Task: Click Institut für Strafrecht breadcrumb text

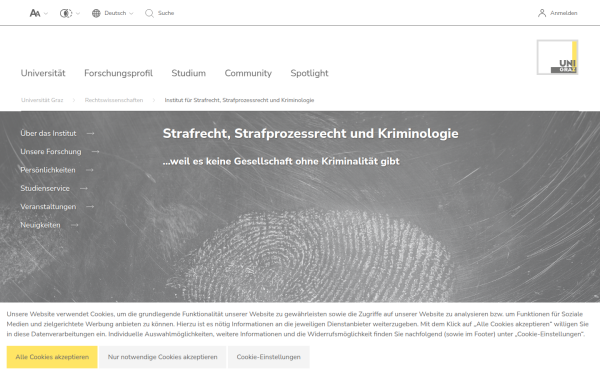Action: click(239, 100)
